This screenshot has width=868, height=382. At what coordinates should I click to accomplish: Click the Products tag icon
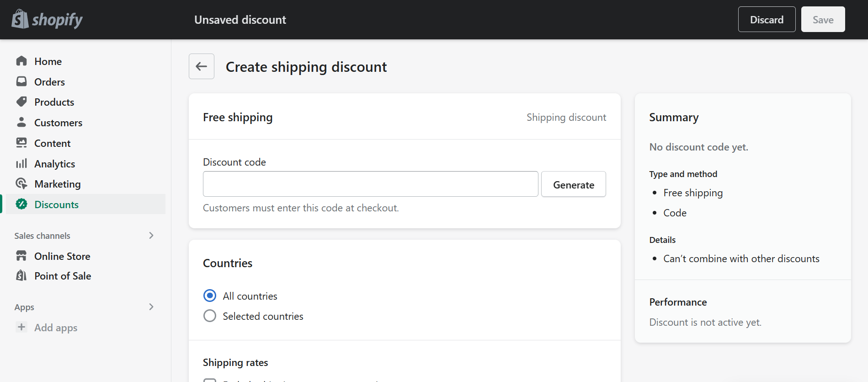pyautogui.click(x=21, y=102)
